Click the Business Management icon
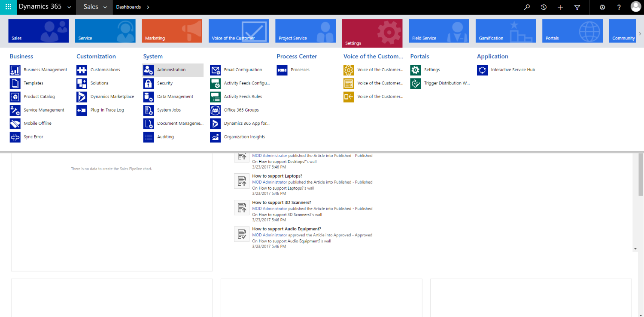Viewport: 644px width, 317px height. point(15,70)
